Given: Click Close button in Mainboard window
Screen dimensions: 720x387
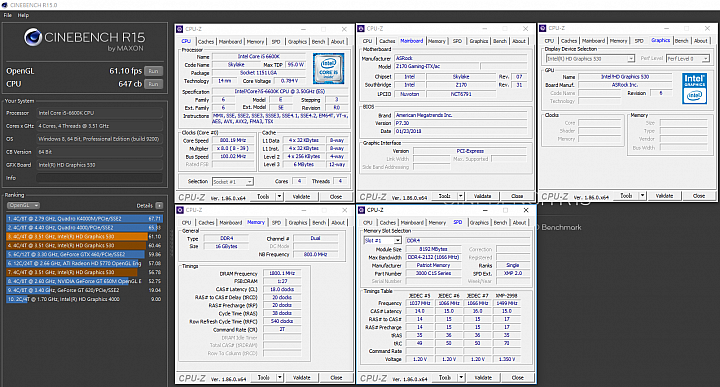Looking at the screenshot, I should pyautogui.click(x=517, y=196).
